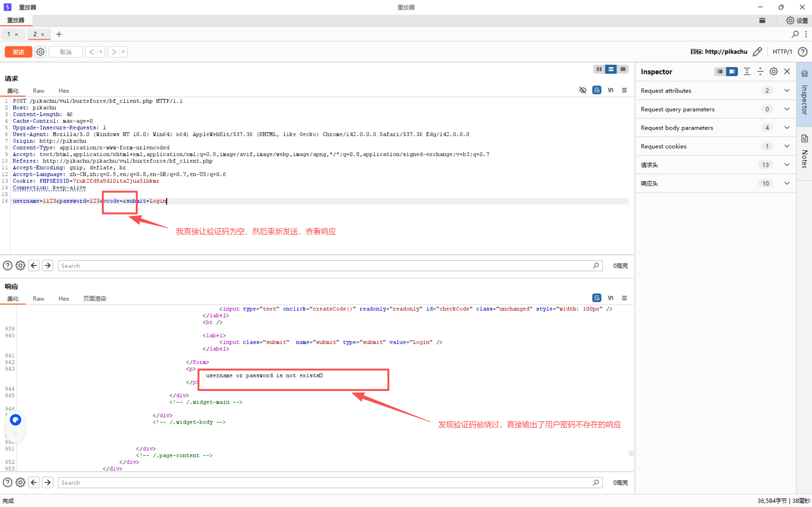The height and width of the screenshot is (507, 812).
Task: Toggle line wrap in response pane
Action: click(597, 298)
